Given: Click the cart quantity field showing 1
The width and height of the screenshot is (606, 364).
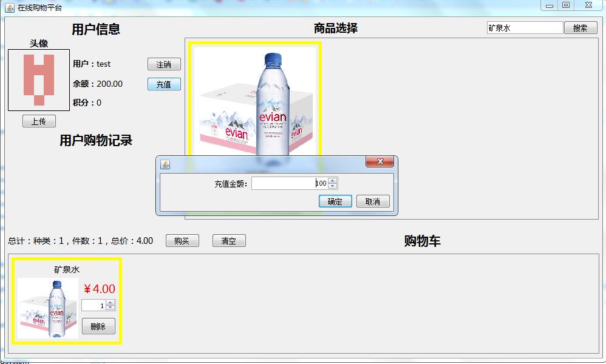Looking at the screenshot, I should point(94,305).
